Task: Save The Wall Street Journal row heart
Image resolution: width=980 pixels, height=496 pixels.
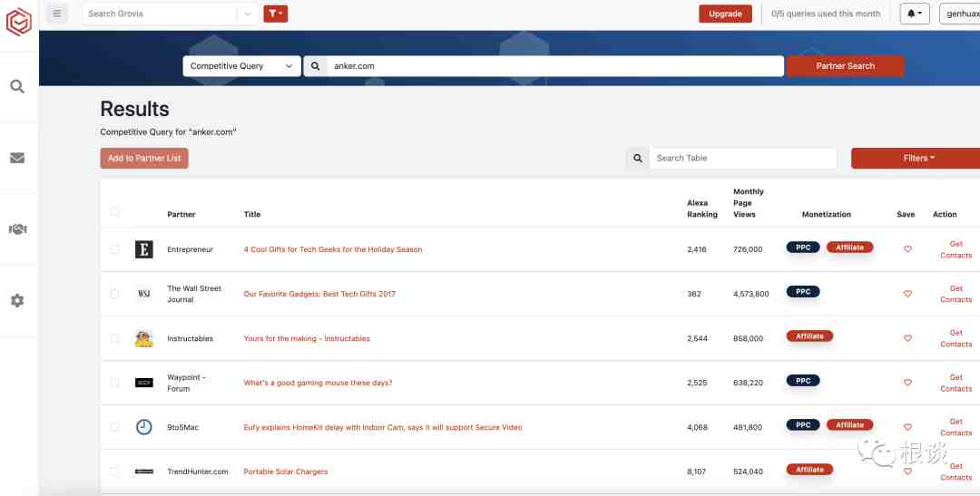Action: point(907,294)
